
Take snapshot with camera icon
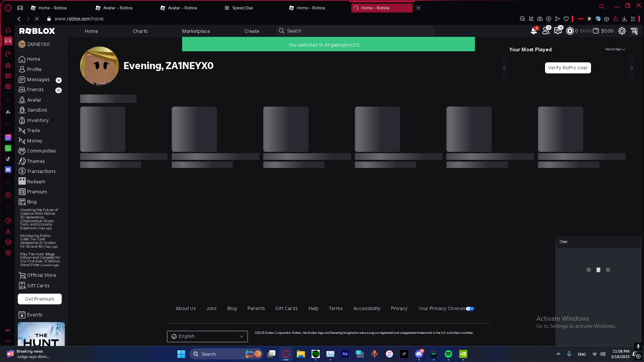pyautogui.click(x=540, y=19)
